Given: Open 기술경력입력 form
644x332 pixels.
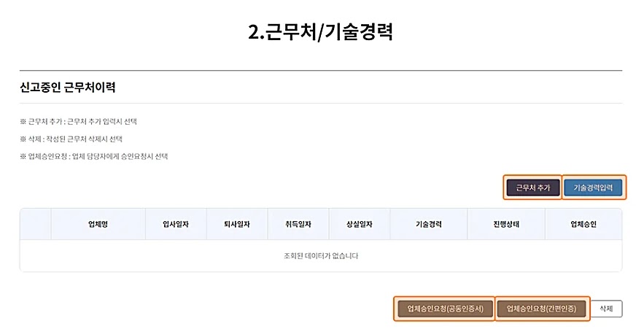Looking at the screenshot, I should pyautogui.click(x=594, y=188).
